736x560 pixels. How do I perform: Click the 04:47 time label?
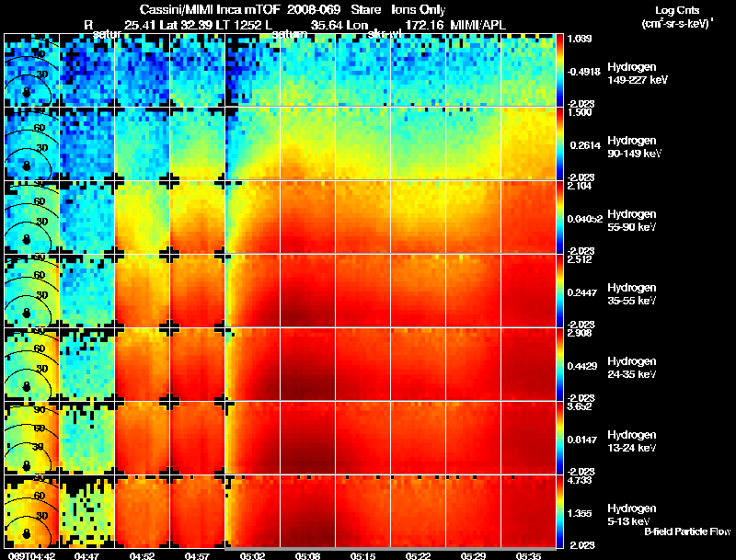click(x=86, y=555)
